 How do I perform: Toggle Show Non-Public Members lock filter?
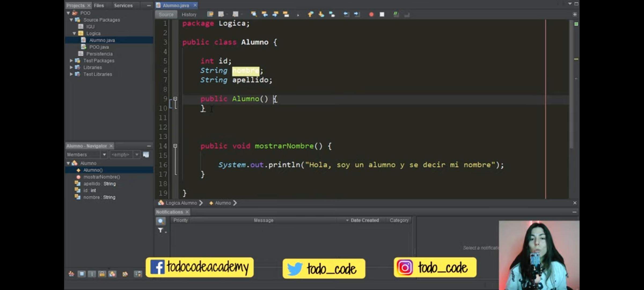click(102, 274)
